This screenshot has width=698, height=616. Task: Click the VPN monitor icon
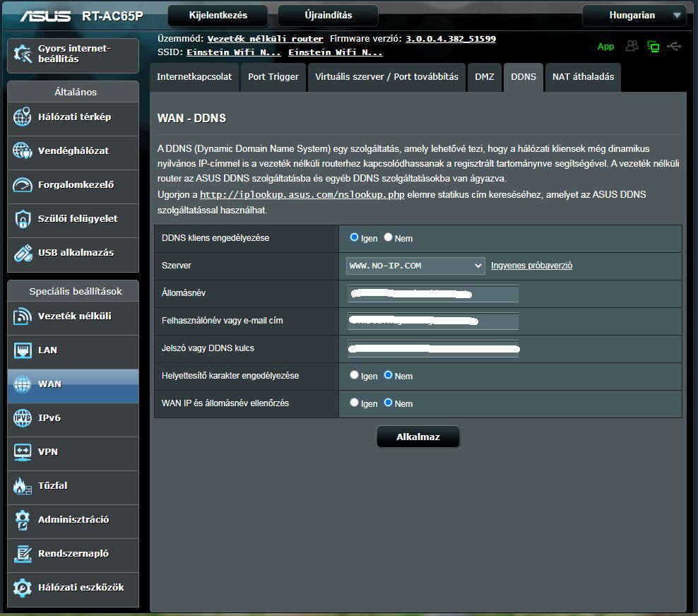23,452
